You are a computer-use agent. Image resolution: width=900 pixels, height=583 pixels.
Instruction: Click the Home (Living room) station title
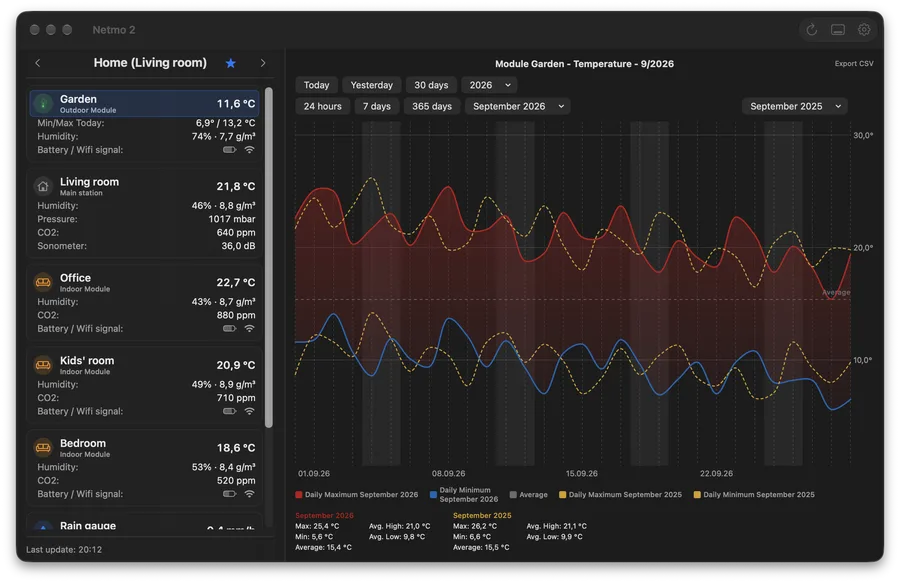(x=150, y=63)
